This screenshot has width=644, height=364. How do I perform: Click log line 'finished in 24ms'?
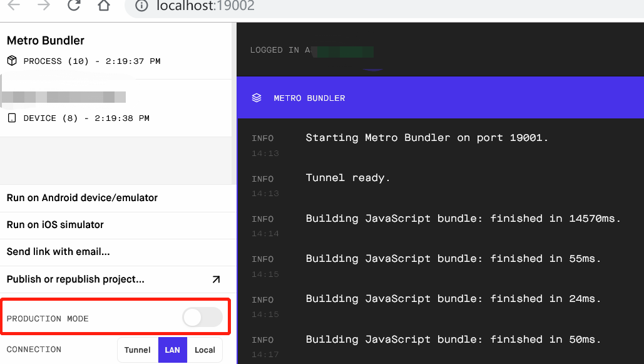453,299
